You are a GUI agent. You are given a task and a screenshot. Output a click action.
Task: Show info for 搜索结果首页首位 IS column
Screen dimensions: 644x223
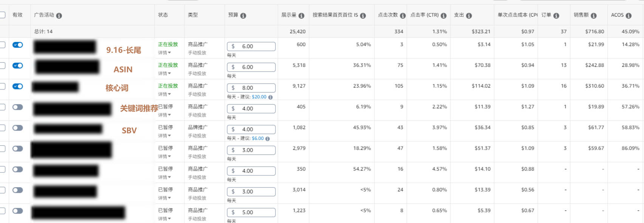click(363, 15)
